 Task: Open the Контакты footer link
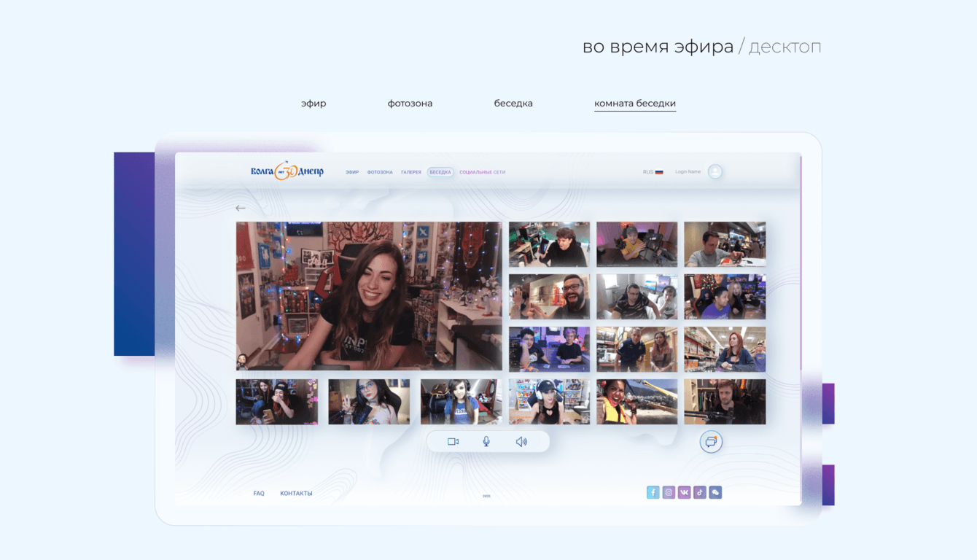coord(296,494)
